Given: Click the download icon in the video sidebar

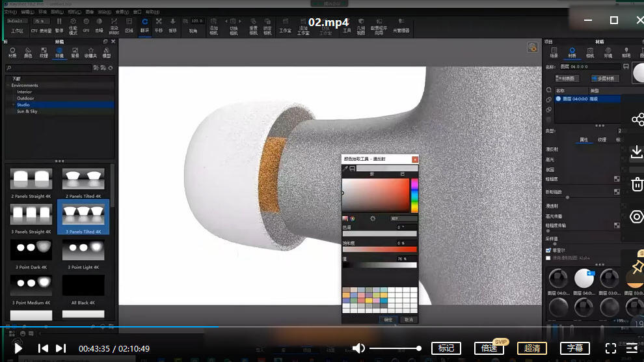Looking at the screenshot, I should (x=637, y=152).
